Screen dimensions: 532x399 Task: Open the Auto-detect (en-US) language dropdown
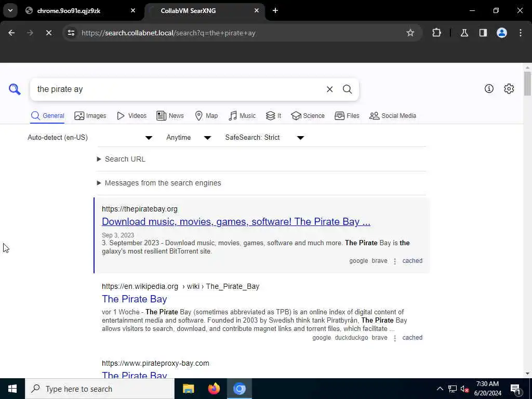pyautogui.click(x=90, y=137)
